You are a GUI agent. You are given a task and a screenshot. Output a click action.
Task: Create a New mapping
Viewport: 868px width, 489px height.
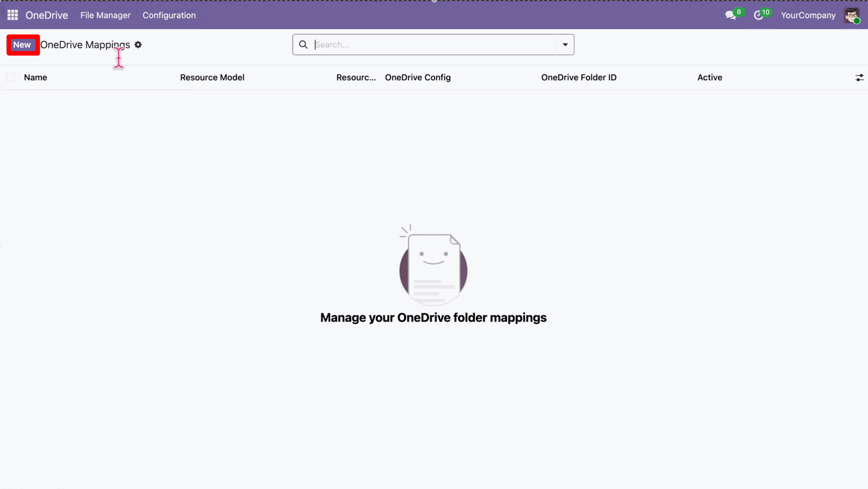coord(22,45)
